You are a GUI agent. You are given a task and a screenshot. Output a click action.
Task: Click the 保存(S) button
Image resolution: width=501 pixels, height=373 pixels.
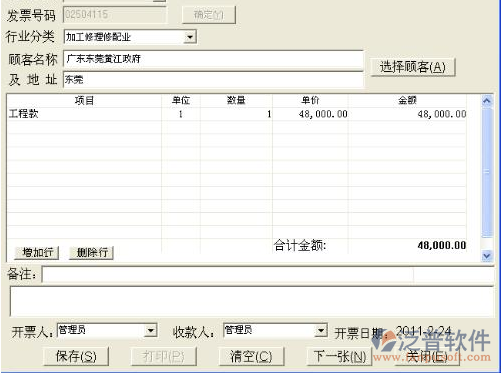(76, 356)
